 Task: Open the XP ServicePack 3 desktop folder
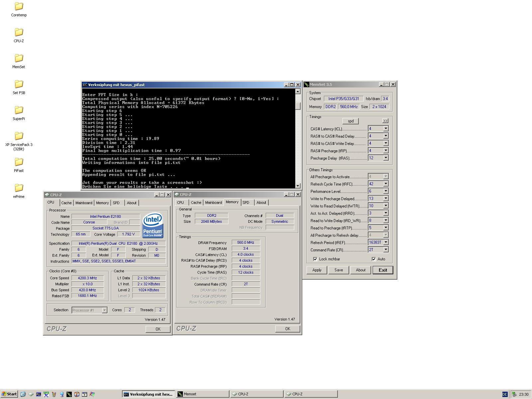tap(19, 141)
